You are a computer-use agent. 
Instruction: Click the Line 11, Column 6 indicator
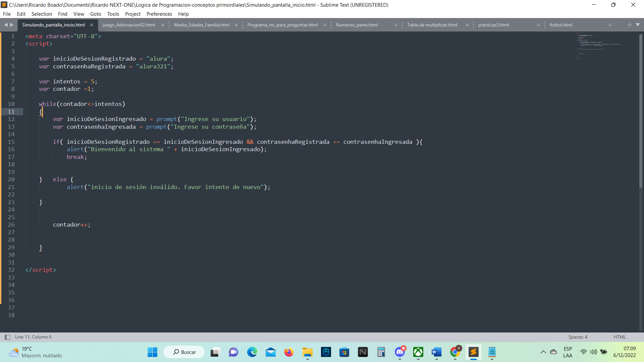tap(33, 337)
